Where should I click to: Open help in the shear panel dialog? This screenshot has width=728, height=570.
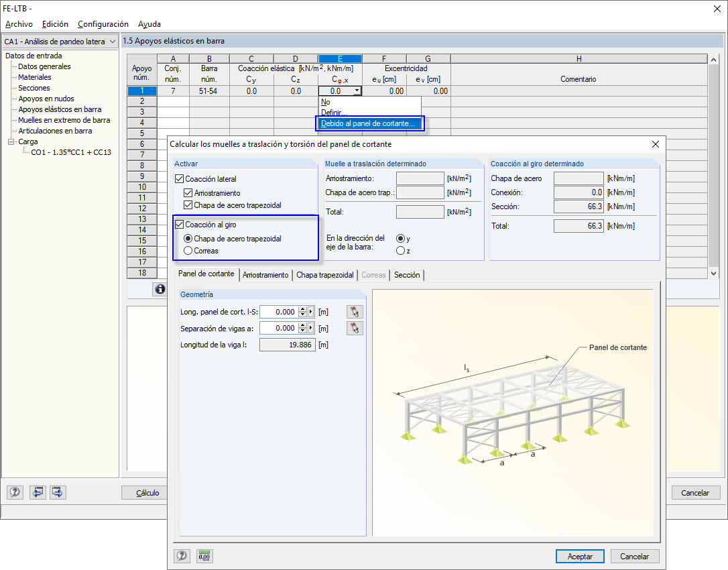pos(182,556)
